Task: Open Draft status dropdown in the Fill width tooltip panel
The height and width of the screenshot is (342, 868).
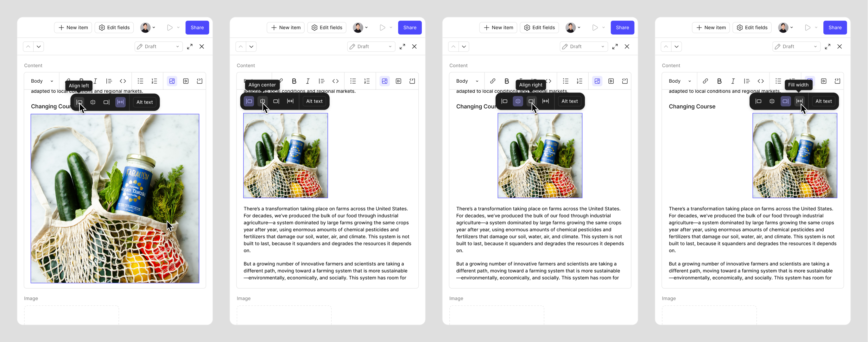Action: pos(796,47)
